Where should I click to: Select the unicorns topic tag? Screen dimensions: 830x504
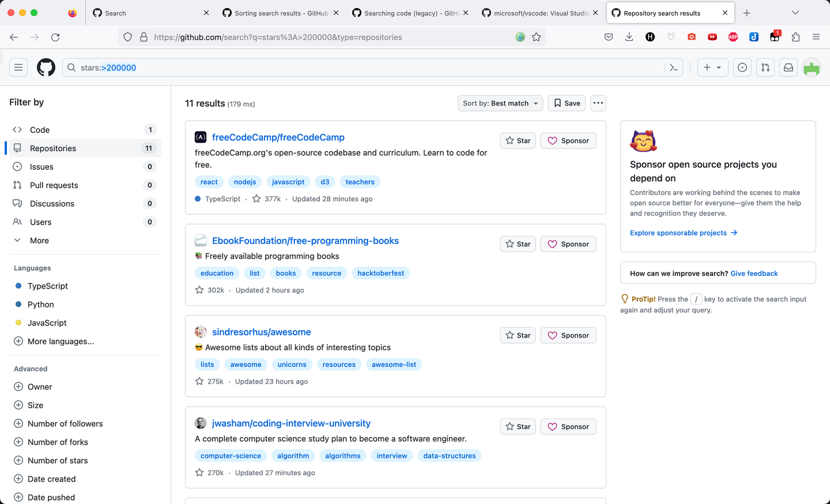click(x=292, y=365)
